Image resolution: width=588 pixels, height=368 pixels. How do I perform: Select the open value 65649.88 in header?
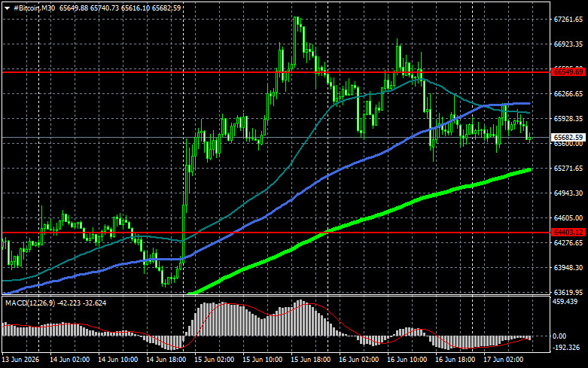74,8
